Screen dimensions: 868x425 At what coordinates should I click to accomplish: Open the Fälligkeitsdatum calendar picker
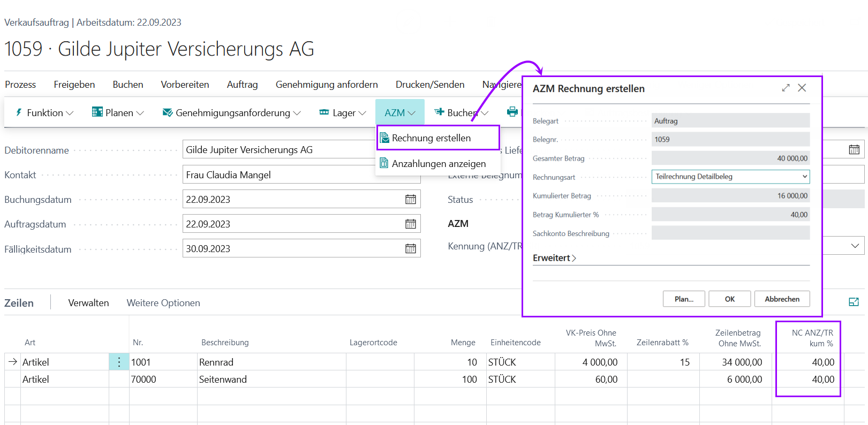click(411, 248)
